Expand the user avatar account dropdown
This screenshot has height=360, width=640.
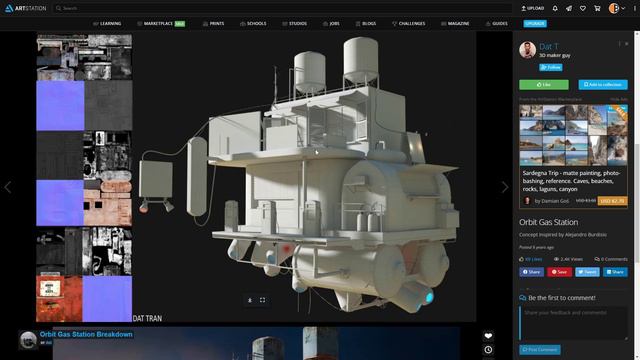[x=616, y=8]
